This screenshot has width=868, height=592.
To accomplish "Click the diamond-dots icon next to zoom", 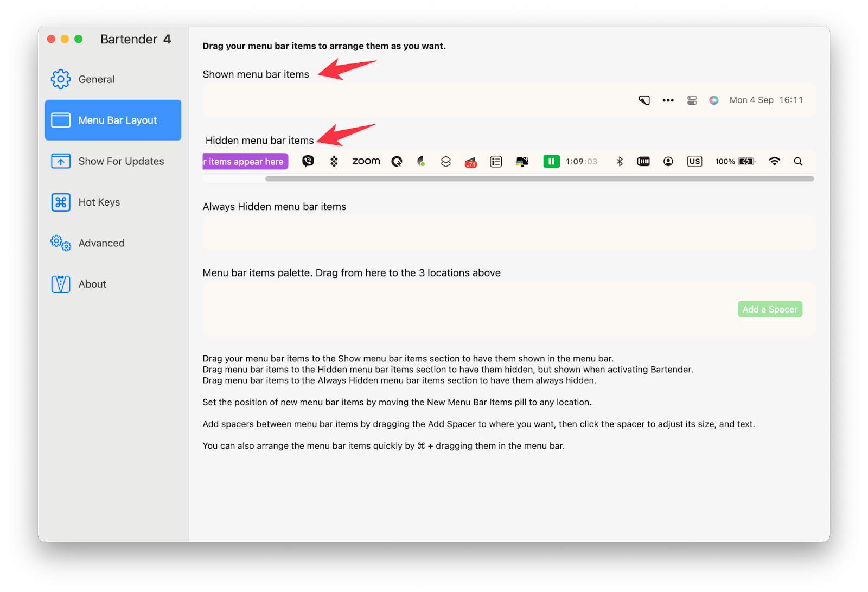I will click(334, 161).
